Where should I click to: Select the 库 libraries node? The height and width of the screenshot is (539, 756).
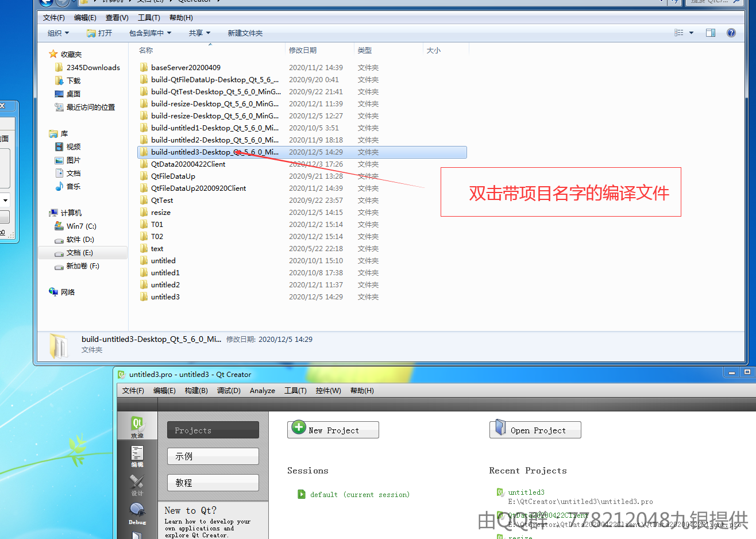click(59, 133)
